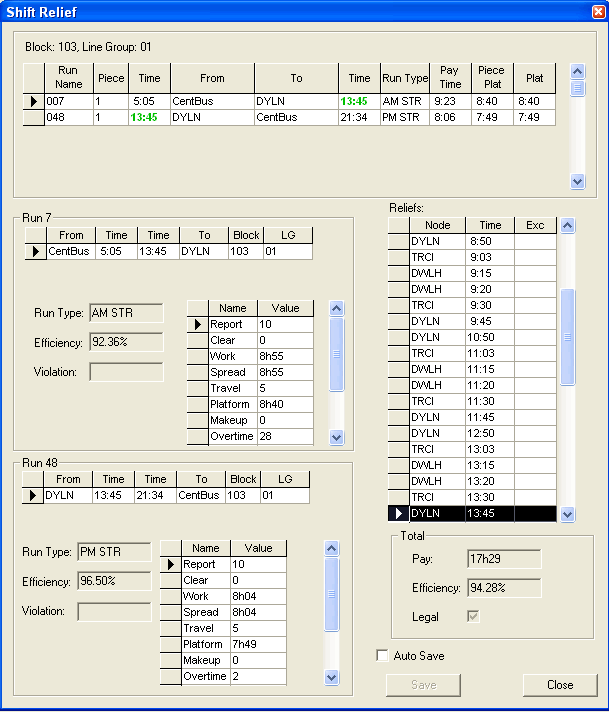Screen dimensions: 609x712
Task: Click pay time 8:06 for run 048
Action: tap(450, 117)
